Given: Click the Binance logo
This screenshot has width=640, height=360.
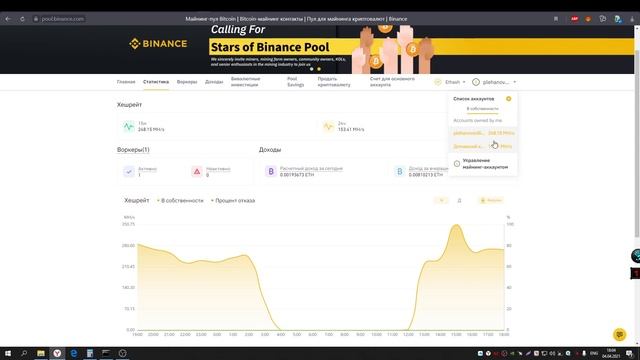Looking at the screenshot, I should click(x=158, y=44).
